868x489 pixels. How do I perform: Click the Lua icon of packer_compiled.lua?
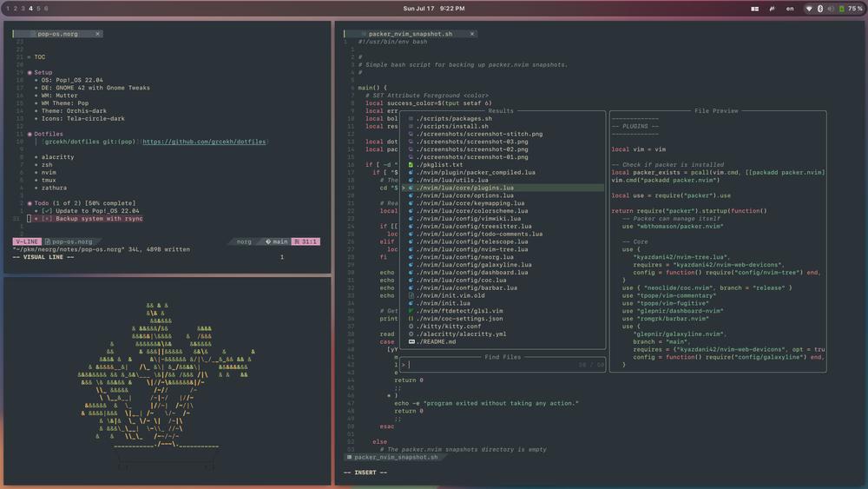411,173
